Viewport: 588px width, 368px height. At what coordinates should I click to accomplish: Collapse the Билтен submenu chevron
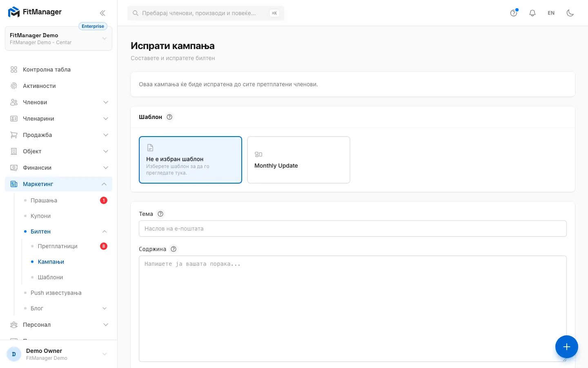pos(105,231)
